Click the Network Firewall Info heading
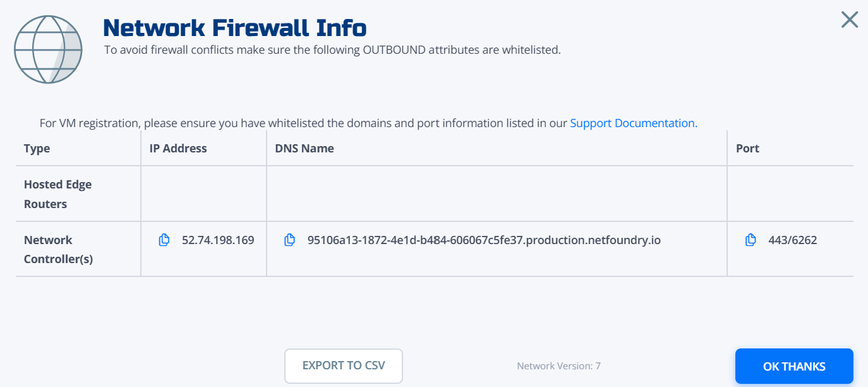The height and width of the screenshot is (387, 868). [x=234, y=28]
